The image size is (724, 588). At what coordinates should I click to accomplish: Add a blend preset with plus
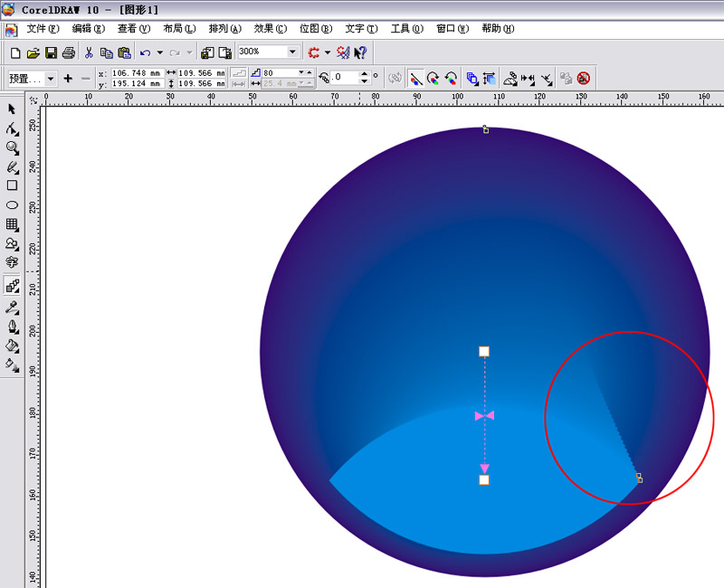click(x=68, y=79)
